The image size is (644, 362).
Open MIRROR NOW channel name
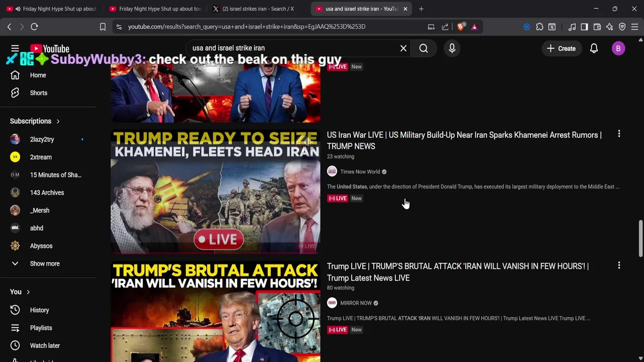(356, 303)
